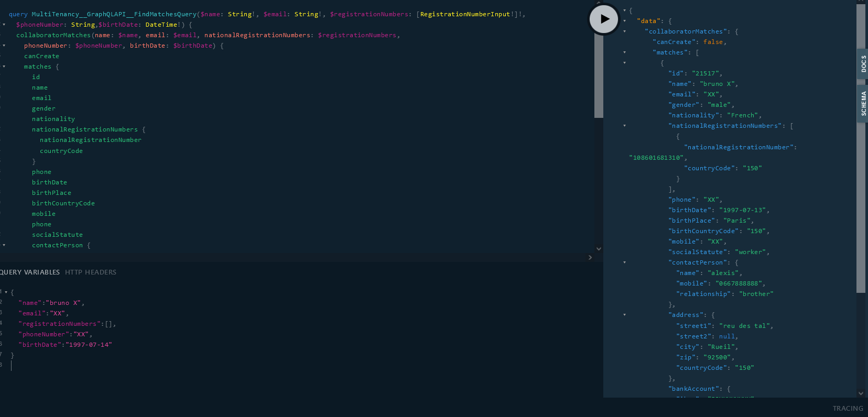The width and height of the screenshot is (868, 417).
Task: Collapse the "data" node in the response
Action: 624,21
